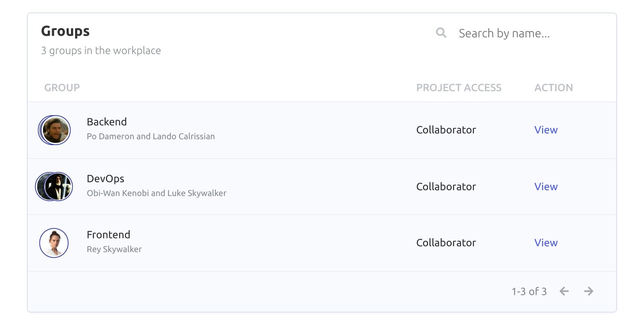Click the GROUP column header
This screenshot has width=644, height=322.
point(62,88)
